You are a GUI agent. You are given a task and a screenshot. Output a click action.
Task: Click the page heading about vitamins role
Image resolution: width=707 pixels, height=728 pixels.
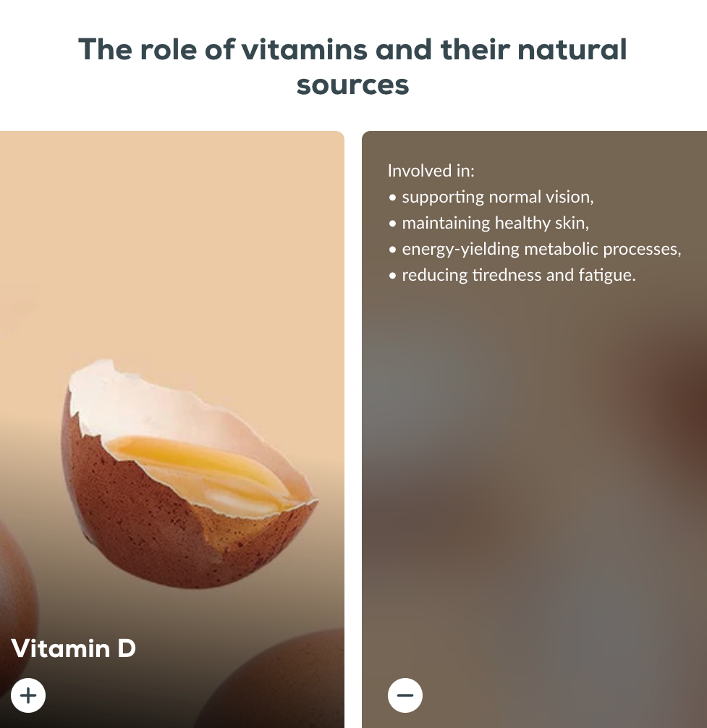click(353, 67)
